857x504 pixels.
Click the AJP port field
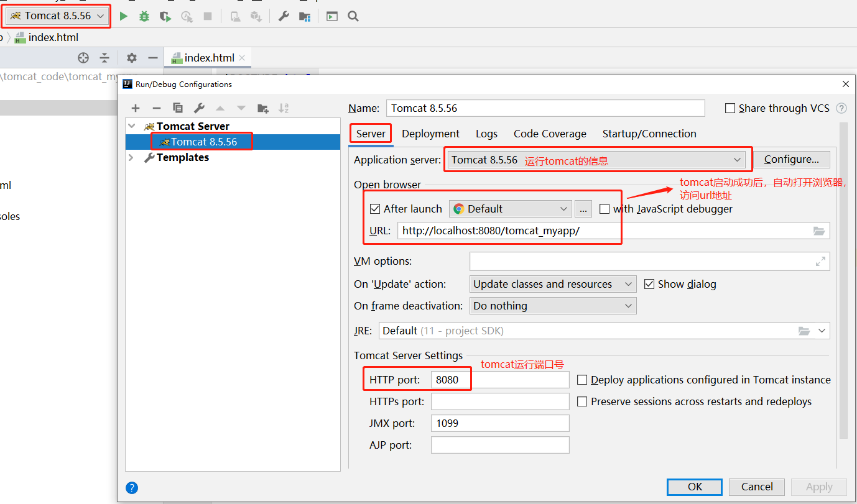point(500,445)
